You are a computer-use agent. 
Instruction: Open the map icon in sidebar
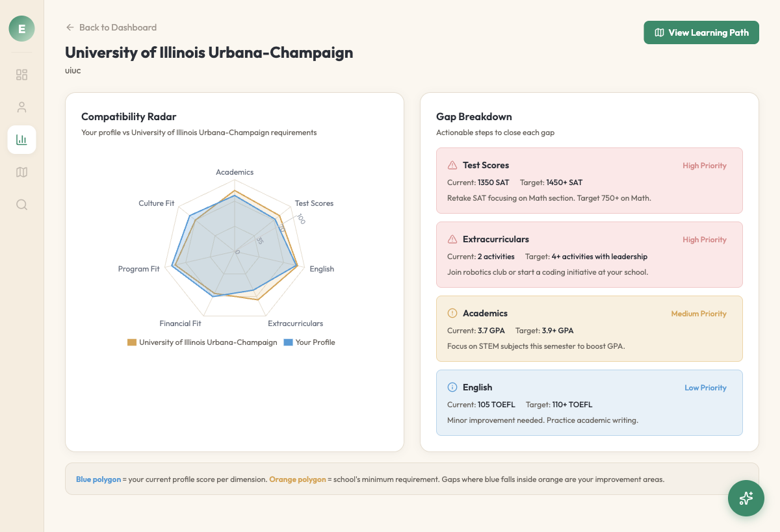[21, 172]
